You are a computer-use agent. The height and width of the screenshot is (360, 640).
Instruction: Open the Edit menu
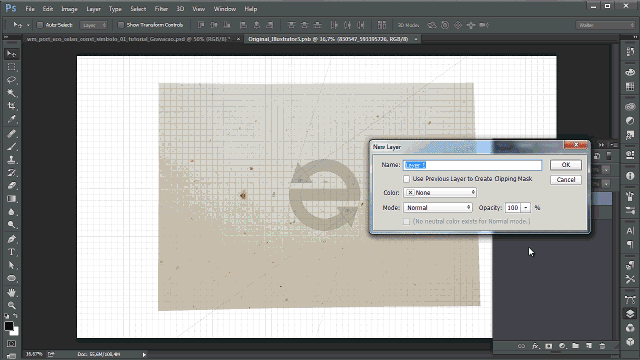48,9
